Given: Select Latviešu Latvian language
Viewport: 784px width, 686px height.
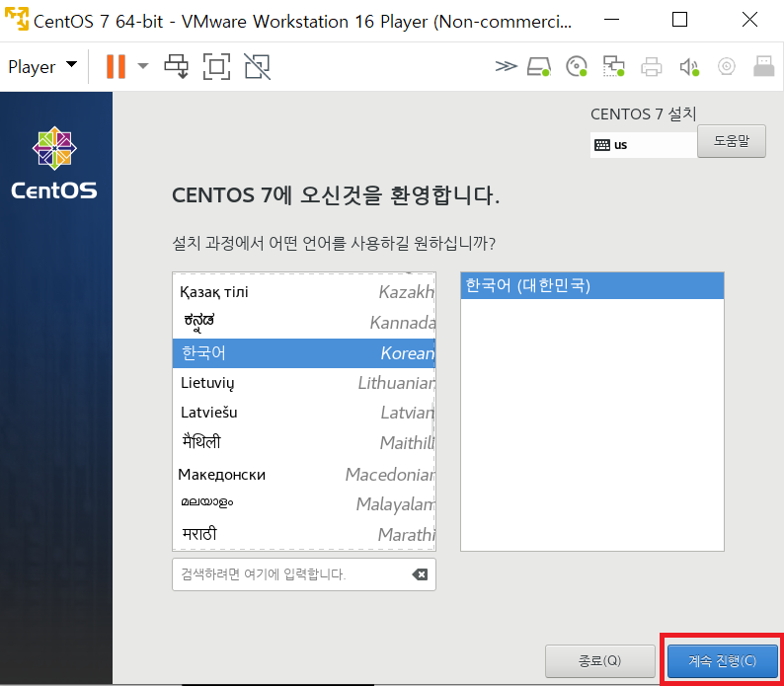Looking at the screenshot, I should click(304, 413).
